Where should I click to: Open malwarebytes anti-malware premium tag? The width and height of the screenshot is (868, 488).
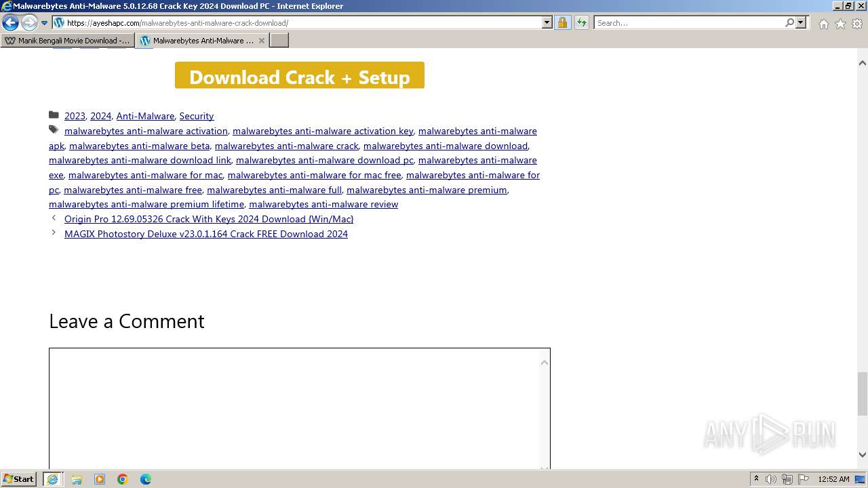(427, 190)
